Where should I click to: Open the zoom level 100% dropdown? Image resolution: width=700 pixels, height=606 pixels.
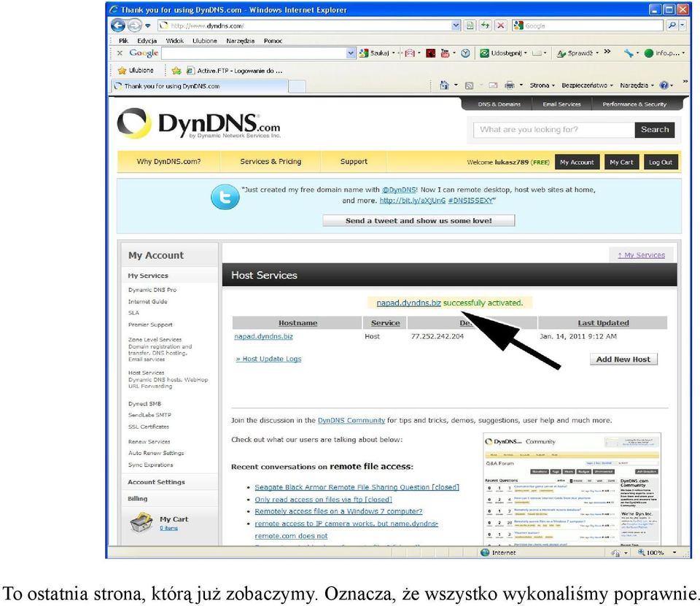(674, 553)
